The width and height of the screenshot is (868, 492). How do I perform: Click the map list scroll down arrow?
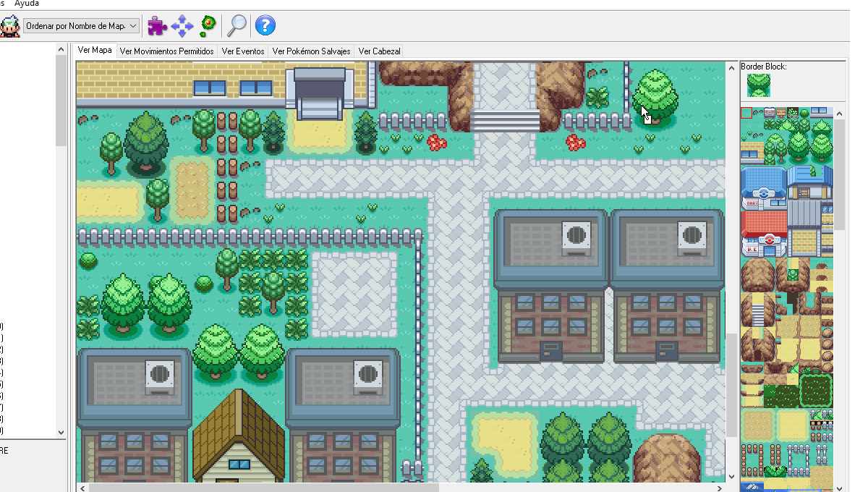click(x=61, y=432)
